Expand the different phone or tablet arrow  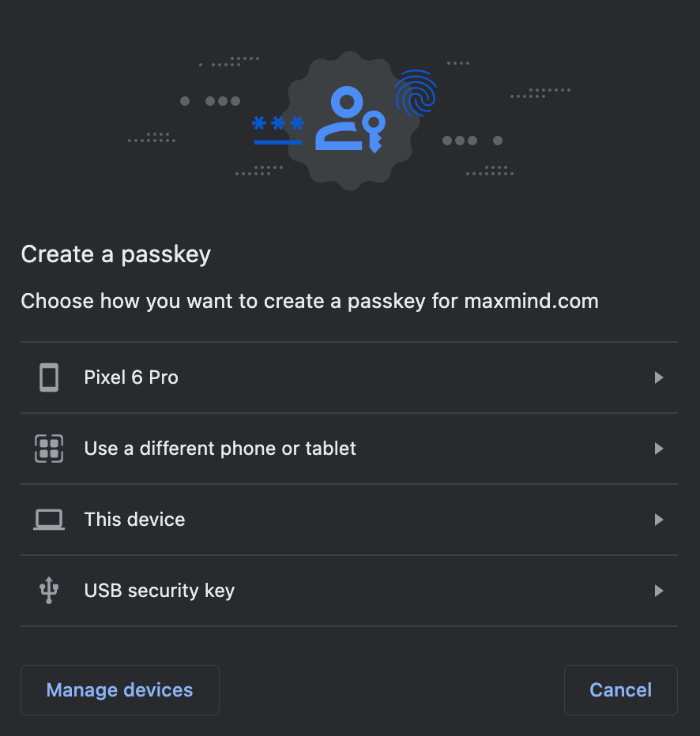coord(659,449)
